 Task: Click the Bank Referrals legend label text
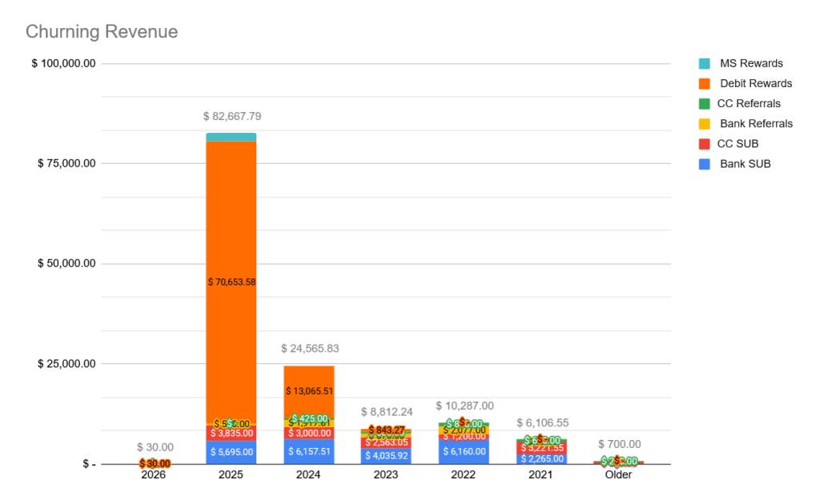[x=756, y=123]
